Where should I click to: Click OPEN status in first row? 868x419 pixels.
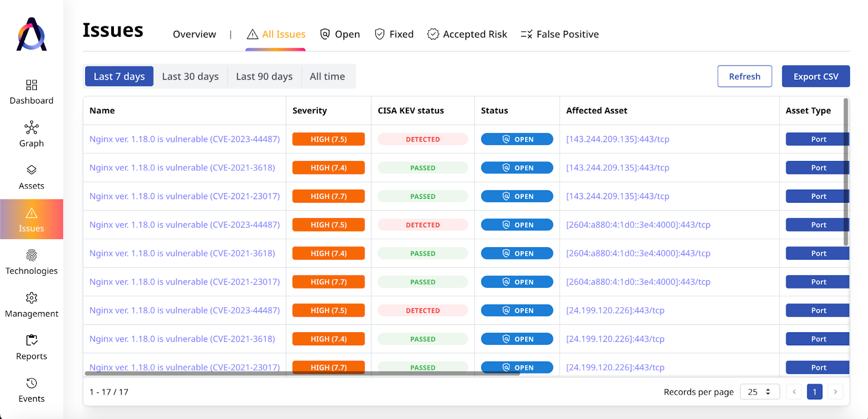tap(517, 139)
